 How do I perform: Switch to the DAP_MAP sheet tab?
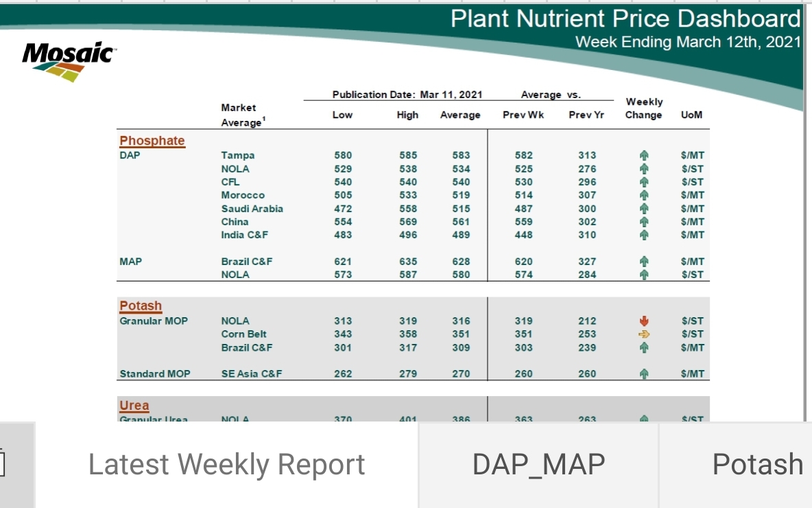click(x=538, y=465)
